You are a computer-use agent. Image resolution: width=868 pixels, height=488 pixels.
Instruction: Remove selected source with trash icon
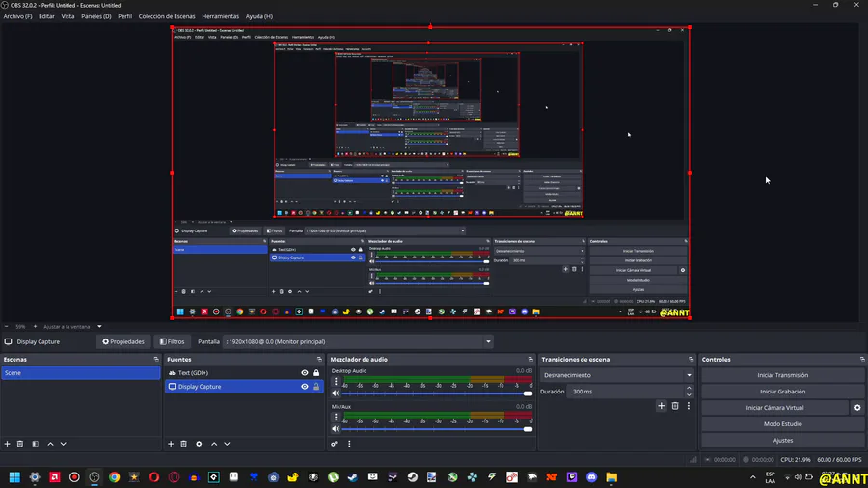coord(184,444)
